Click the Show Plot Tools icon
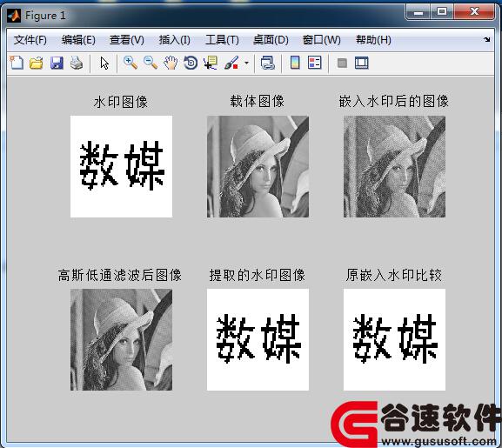This screenshot has width=502, height=448. [x=362, y=63]
